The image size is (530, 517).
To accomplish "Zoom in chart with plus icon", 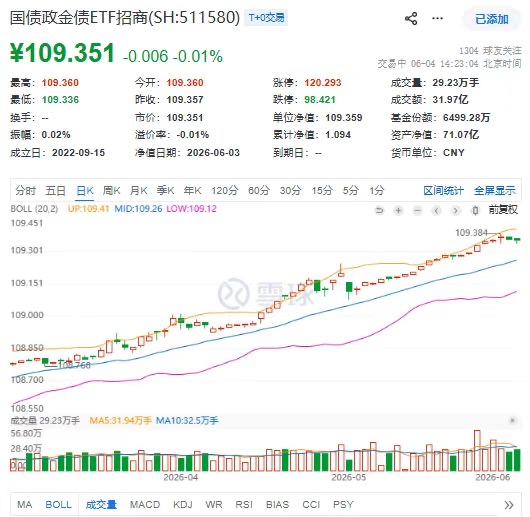I will 399,211.
